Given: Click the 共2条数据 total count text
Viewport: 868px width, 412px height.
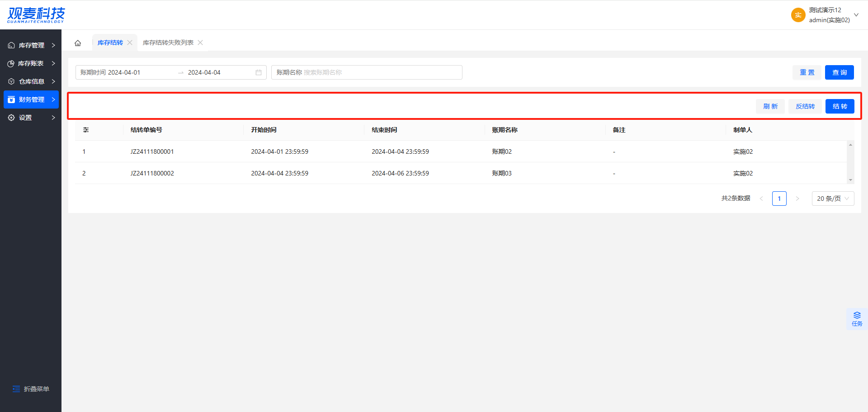Looking at the screenshot, I should pyautogui.click(x=736, y=198).
